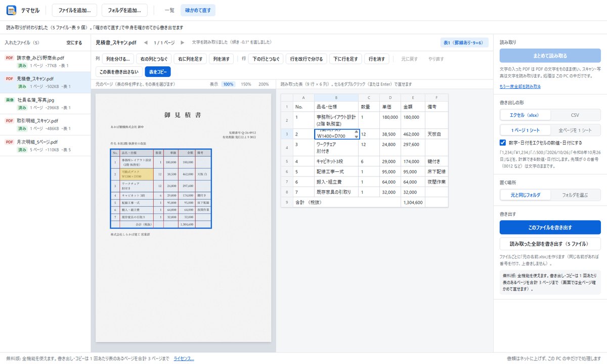
Task: Click the 空にする button
Action: [x=74, y=43]
